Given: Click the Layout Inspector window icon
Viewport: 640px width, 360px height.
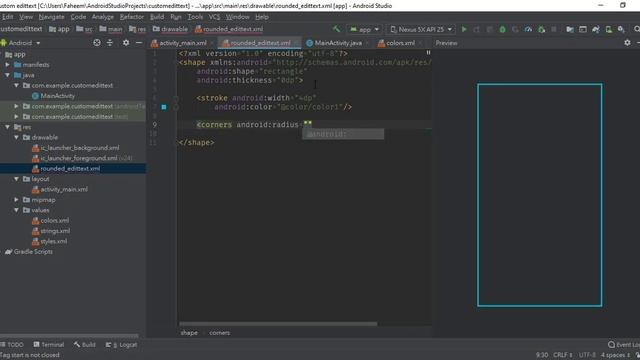Looking at the screenshot, I should click(583, 29).
